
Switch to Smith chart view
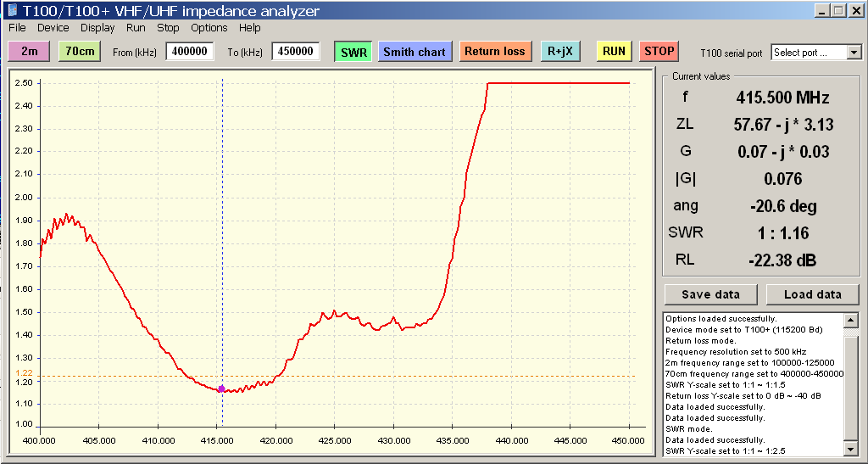415,52
